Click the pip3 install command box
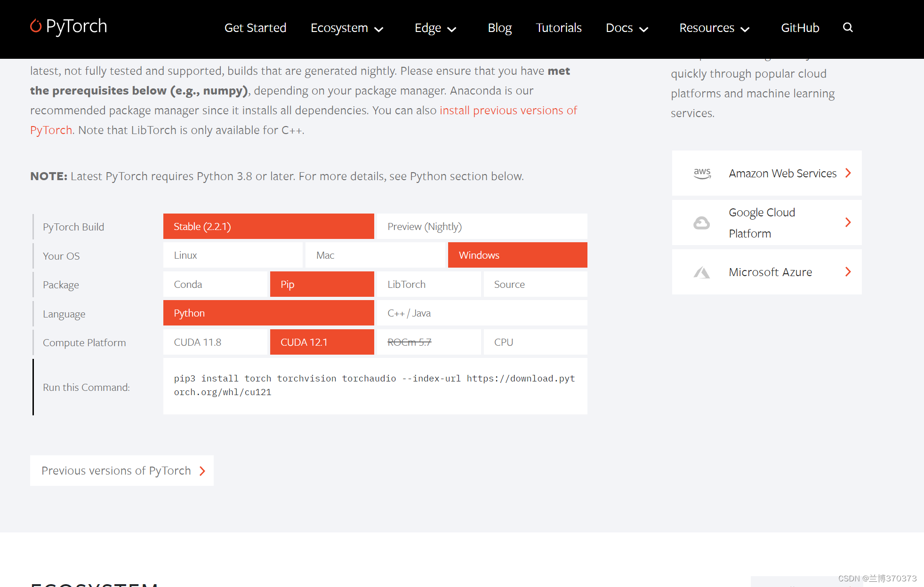Viewport: 924px width, 587px height. [375, 386]
